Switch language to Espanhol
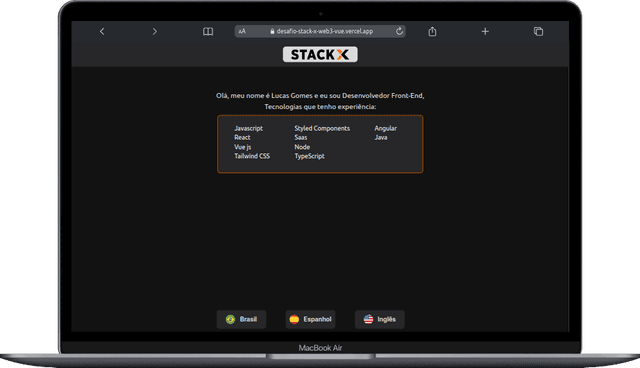The width and height of the screenshot is (640, 368). coord(310,319)
